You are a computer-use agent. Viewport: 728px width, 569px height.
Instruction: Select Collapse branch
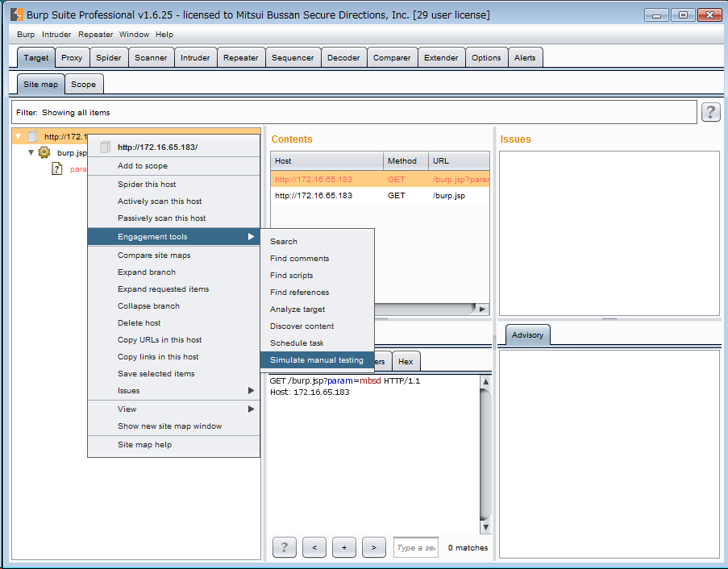coord(173,305)
